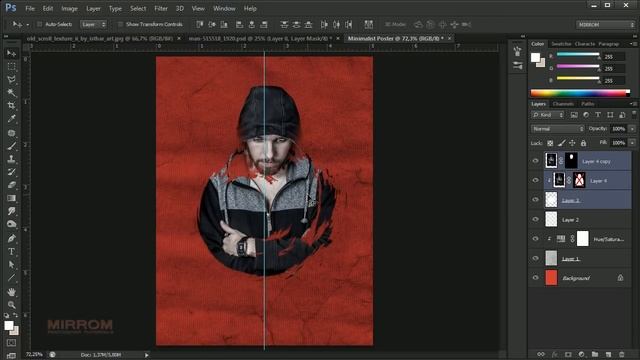
Task: Select the Spot Healing Brush tool
Action: [x=11, y=133]
